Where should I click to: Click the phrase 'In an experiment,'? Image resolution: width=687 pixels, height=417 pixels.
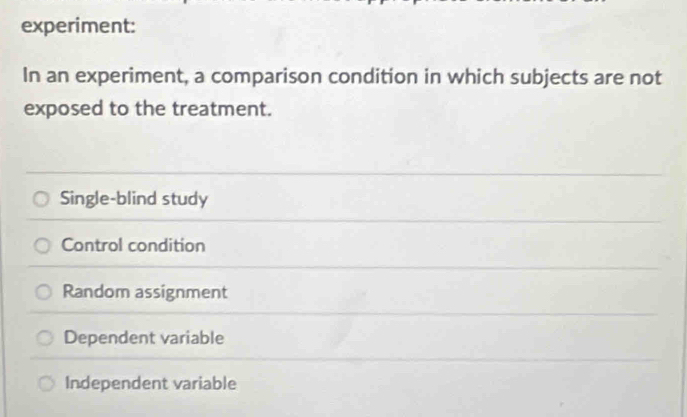105,76
